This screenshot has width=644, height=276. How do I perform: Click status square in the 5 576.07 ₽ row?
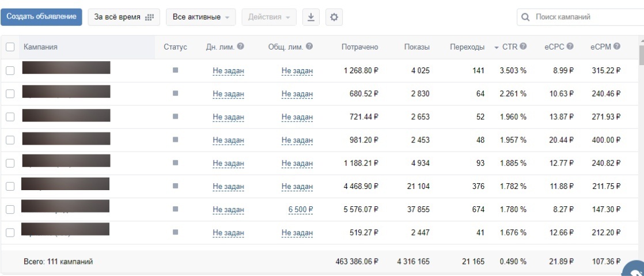click(175, 209)
